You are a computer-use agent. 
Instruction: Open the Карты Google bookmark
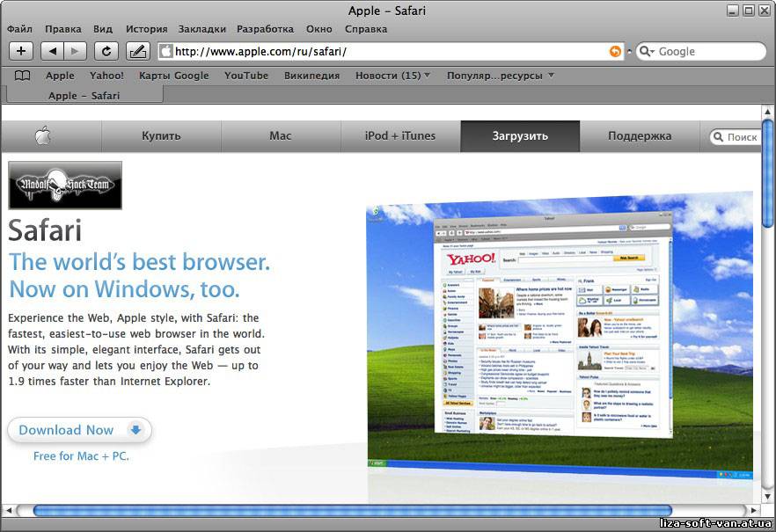click(173, 76)
